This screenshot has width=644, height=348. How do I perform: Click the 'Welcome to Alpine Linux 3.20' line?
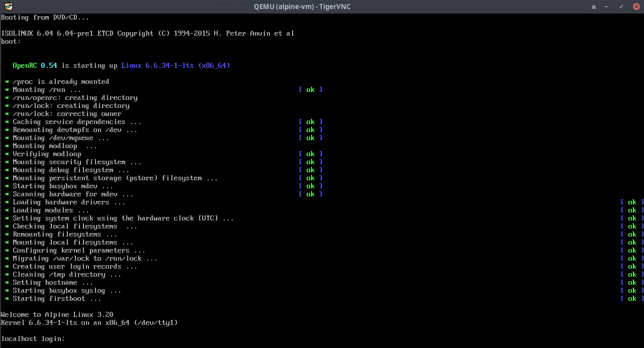tap(57, 315)
